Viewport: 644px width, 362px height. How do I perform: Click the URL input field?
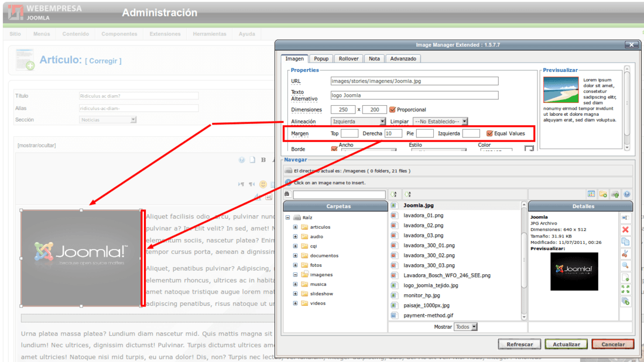[x=415, y=81]
